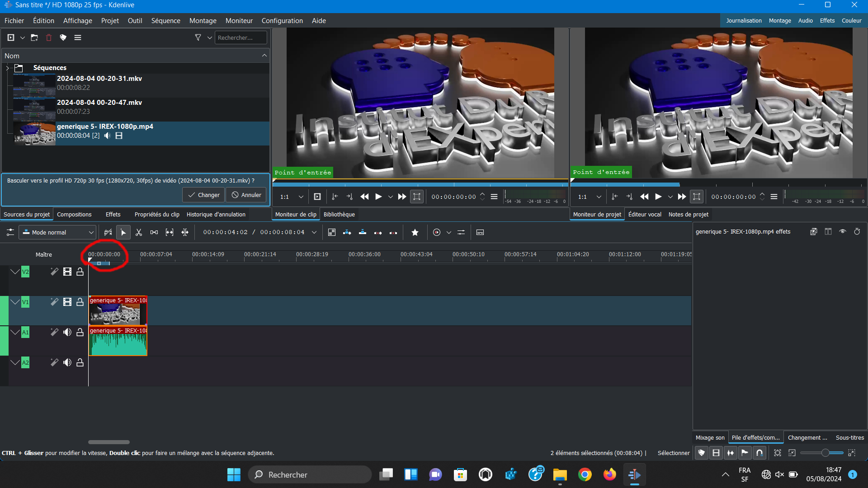
Task: Reset timer icon in effects panel
Action: pyautogui.click(x=857, y=231)
